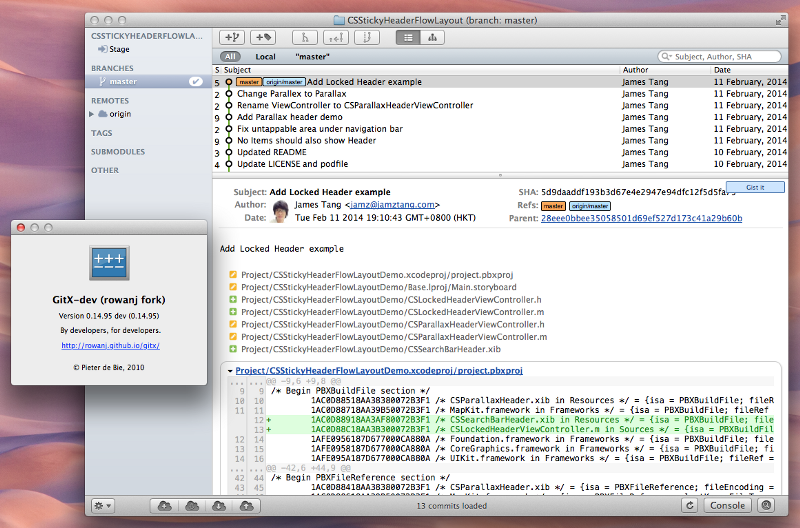This screenshot has width=800, height=528.
Task: Collapse the project.pbxproj diff section
Action: (x=231, y=370)
